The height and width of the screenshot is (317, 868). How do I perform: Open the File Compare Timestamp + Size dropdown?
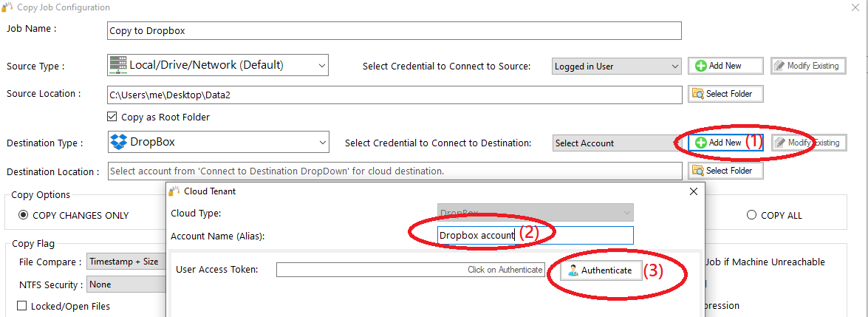[126, 261]
